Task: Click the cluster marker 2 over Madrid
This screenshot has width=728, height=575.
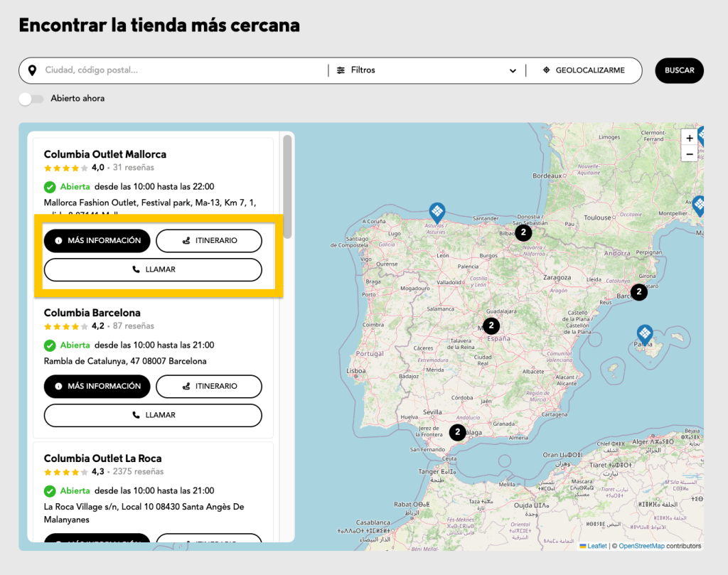Action: (x=491, y=326)
